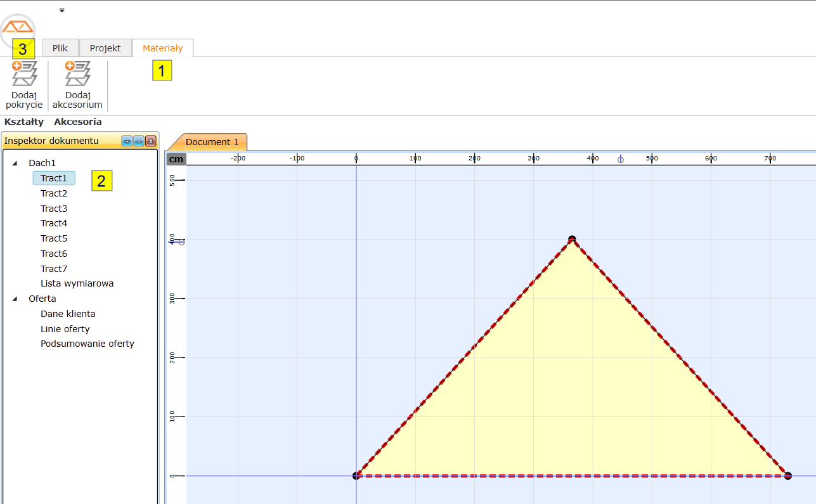This screenshot has width=816, height=504.
Task: Collapse the Oferta tree node
Action: 15,299
